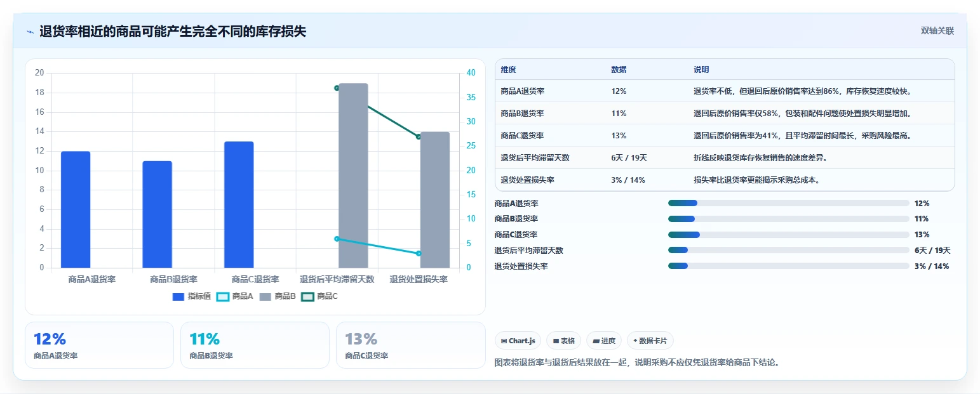
Task: Click the 表格 tag chip
Action: 563,341
